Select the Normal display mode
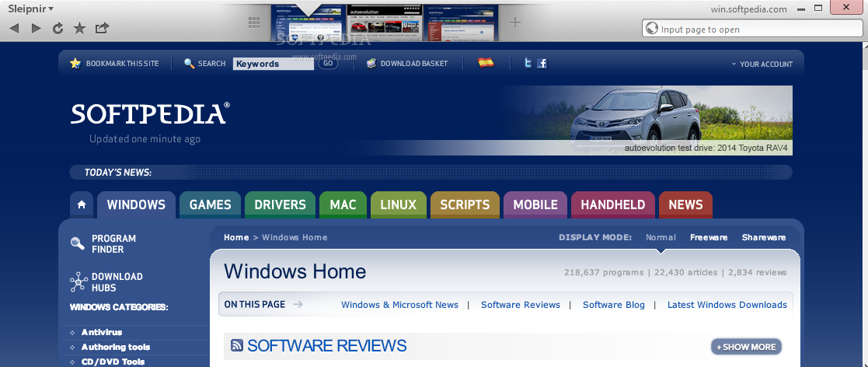The width and height of the screenshot is (868, 367). pos(661,237)
